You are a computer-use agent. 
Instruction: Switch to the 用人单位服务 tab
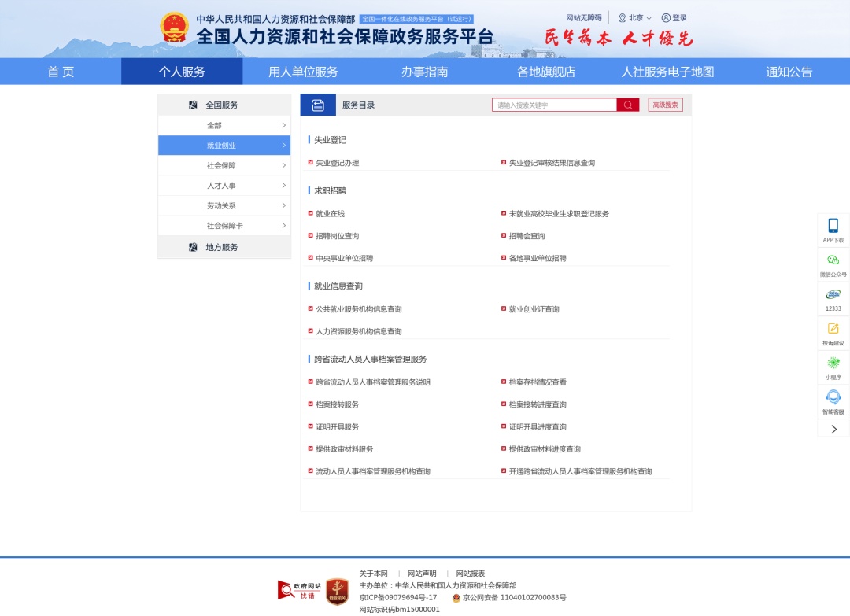click(301, 71)
